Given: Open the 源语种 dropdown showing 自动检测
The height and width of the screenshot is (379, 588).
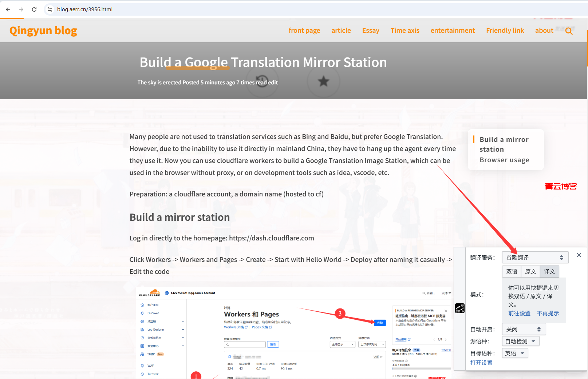Looking at the screenshot, I should 521,341.
